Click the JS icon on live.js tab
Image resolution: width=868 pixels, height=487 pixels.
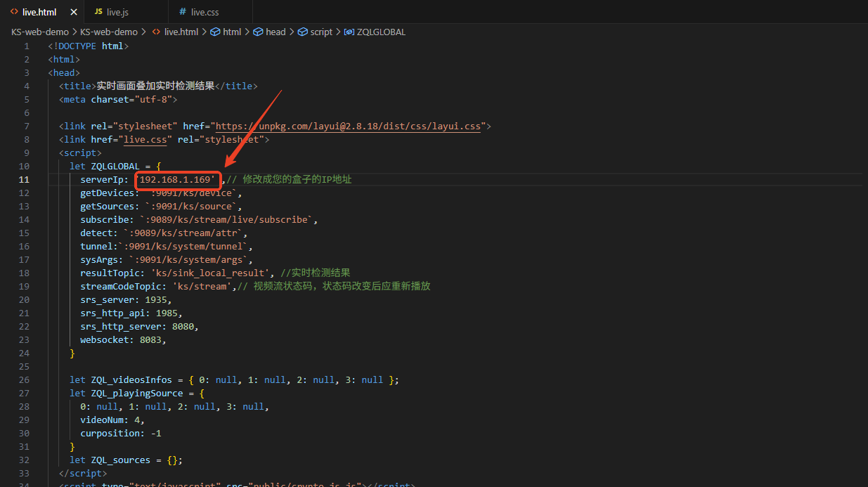[x=98, y=12]
